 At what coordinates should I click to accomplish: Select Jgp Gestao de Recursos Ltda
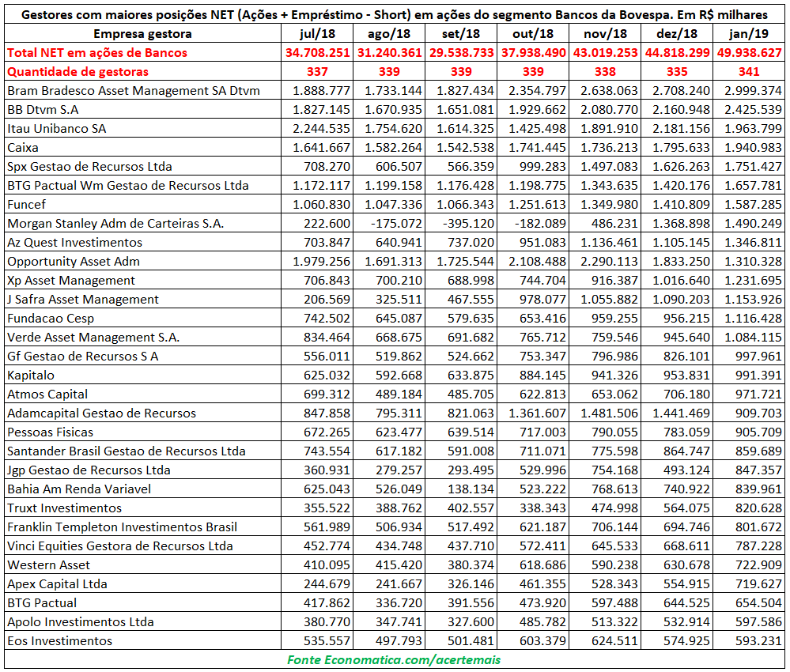(89, 470)
